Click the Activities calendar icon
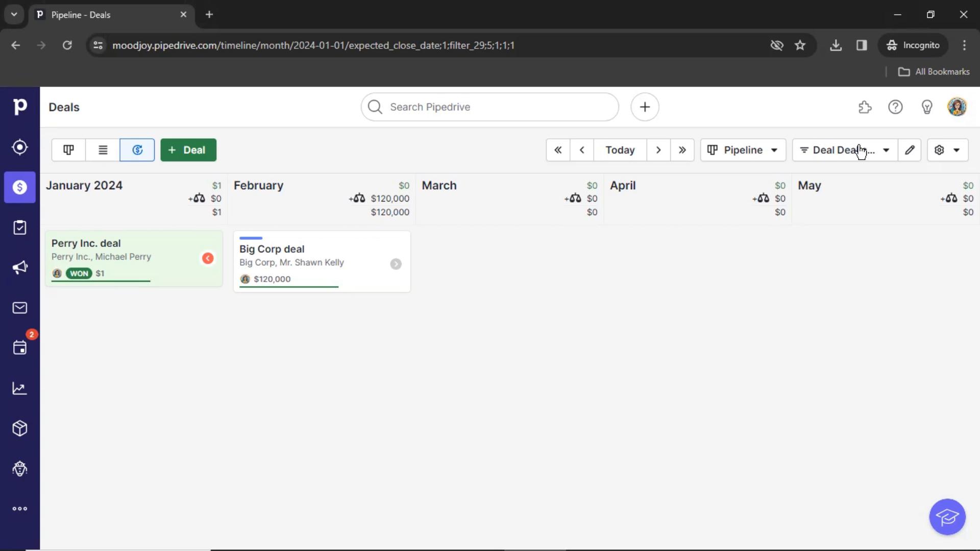 click(19, 348)
